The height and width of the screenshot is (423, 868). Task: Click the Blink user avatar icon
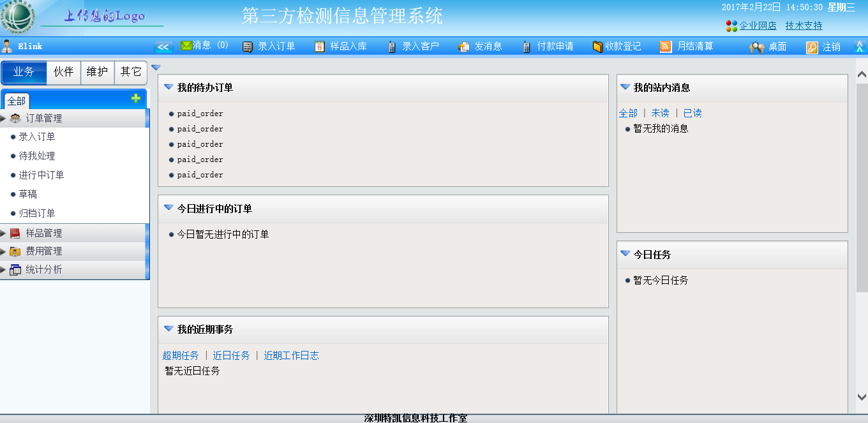pos(7,46)
